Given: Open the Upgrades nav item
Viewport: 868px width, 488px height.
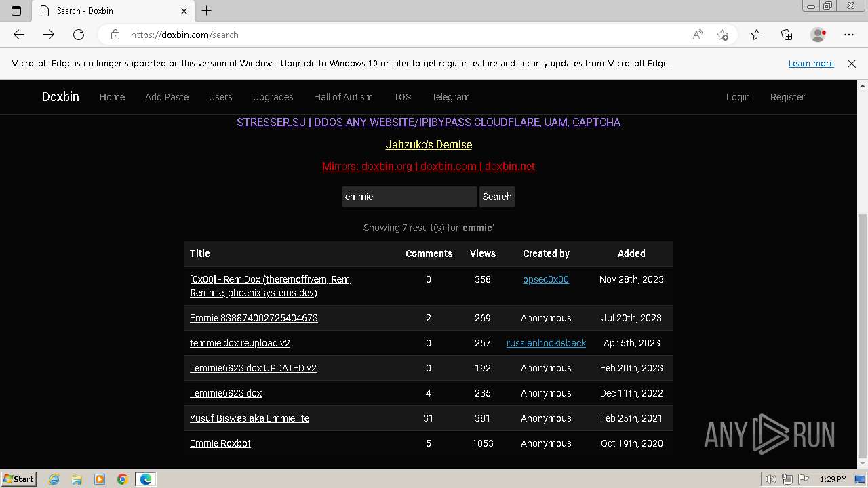Looking at the screenshot, I should pos(273,97).
